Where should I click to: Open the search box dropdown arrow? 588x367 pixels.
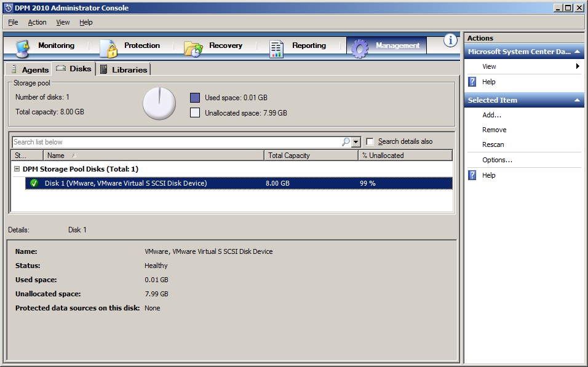(356, 142)
